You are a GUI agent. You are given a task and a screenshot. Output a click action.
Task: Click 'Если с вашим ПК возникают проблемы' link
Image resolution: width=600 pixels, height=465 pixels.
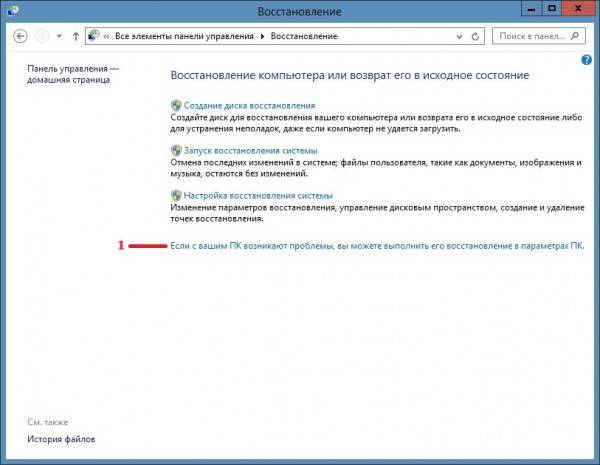coord(376,245)
